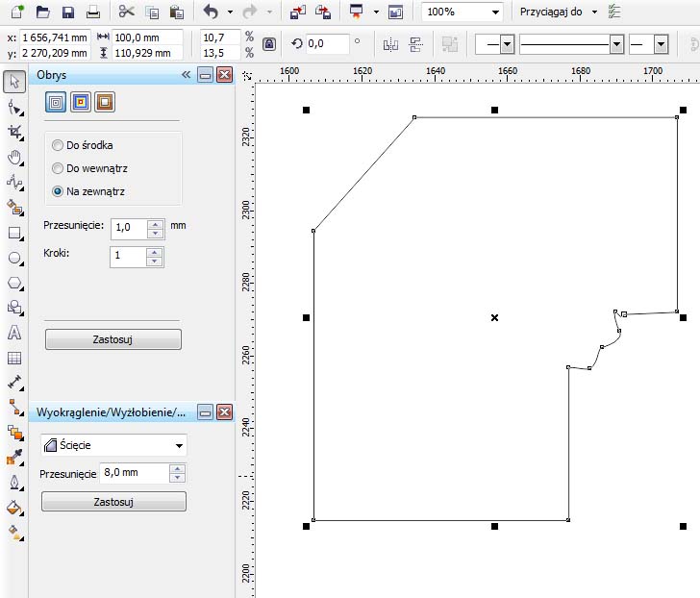Click the Save icon in toolbar
The width and height of the screenshot is (700, 598).
(68, 12)
